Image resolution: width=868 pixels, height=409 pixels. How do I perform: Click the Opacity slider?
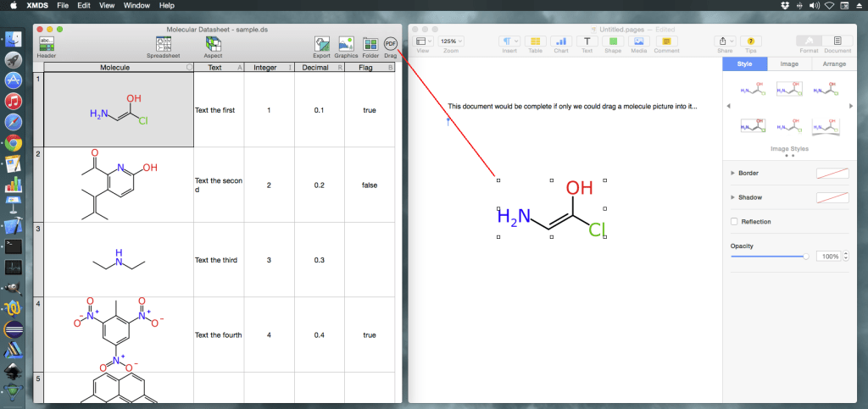pos(768,256)
